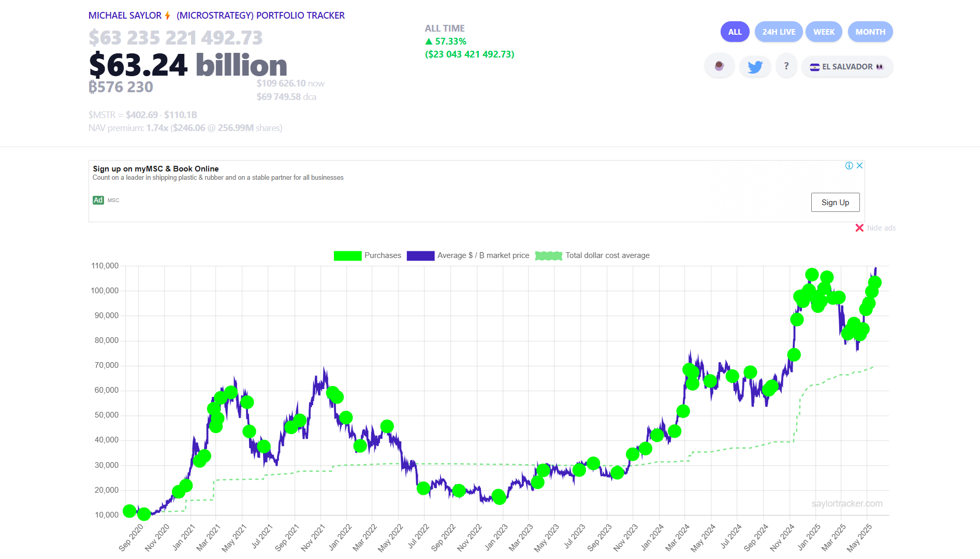Click the ad info icon

[x=849, y=166]
